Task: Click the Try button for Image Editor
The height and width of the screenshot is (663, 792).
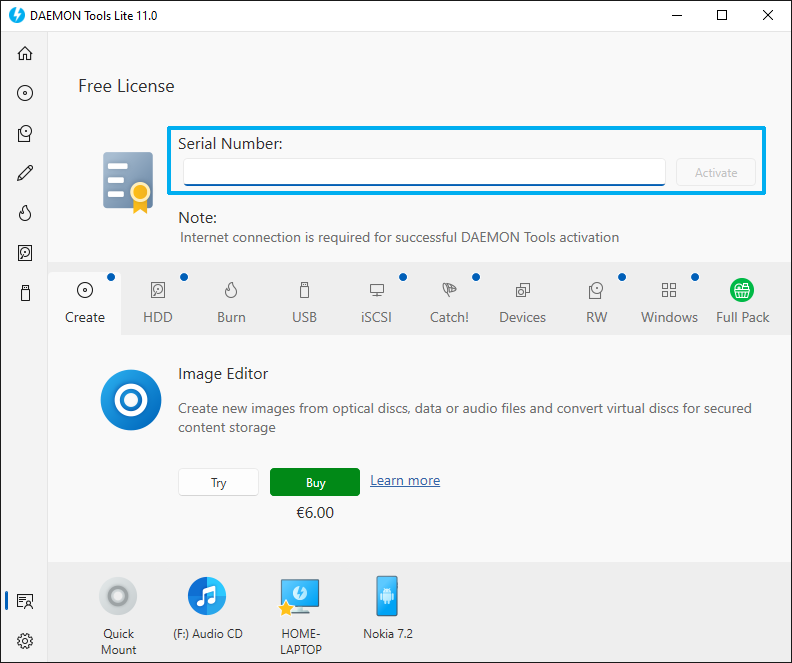Action: [218, 482]
